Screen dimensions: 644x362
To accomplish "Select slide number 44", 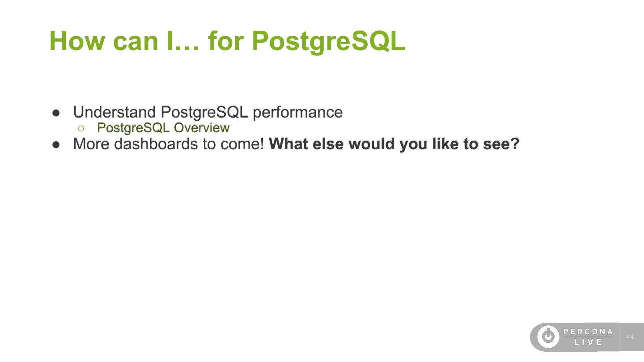I will click(x=630, y=337).
